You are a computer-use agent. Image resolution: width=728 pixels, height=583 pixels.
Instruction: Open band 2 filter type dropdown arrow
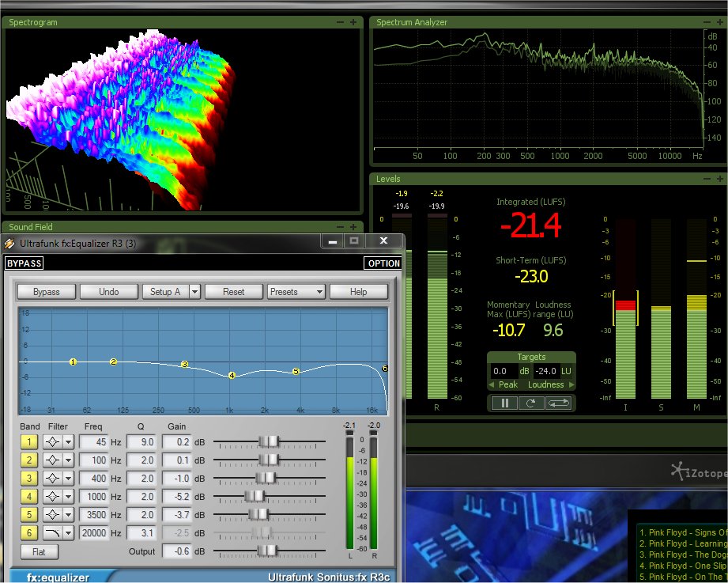pyautogui.click(x=68, y=460)
